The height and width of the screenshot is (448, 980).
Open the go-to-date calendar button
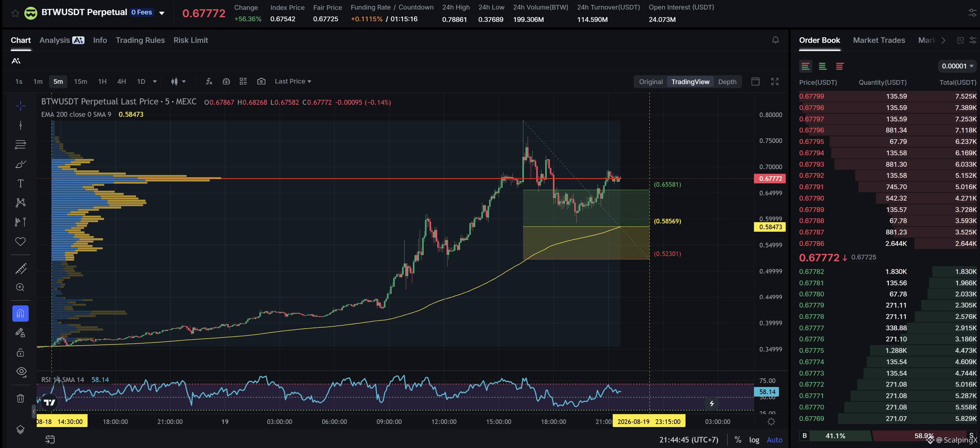click(50, 439)
